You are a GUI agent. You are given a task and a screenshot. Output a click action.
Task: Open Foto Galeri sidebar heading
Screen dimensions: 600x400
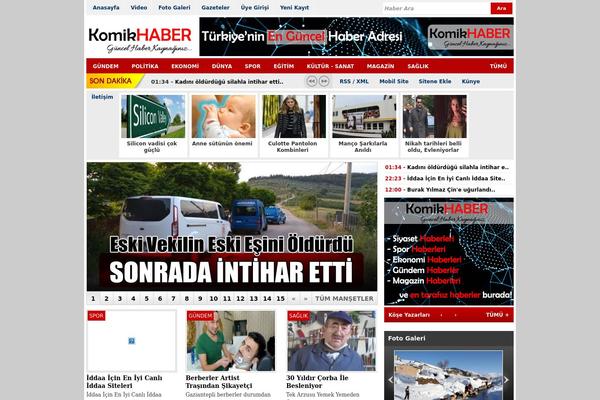pos(406,338)
